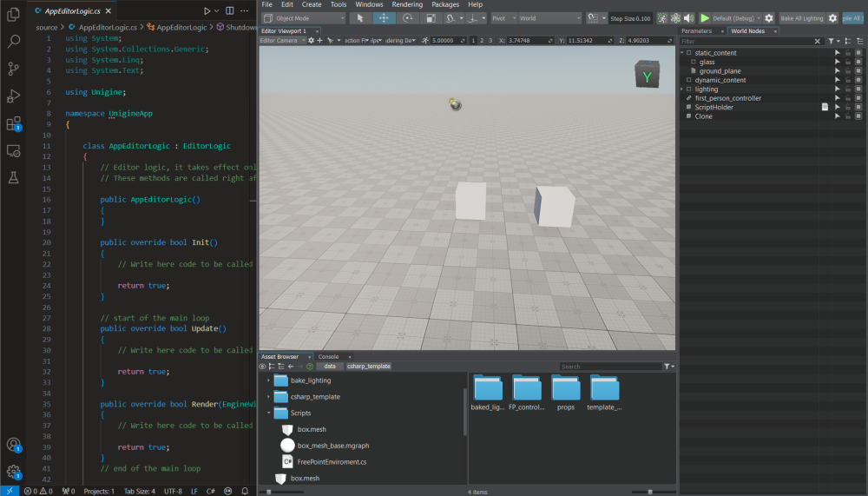868x496 pixels.
Task: Toggle the lock icon for ground_plane node
Action: point(848,71)
